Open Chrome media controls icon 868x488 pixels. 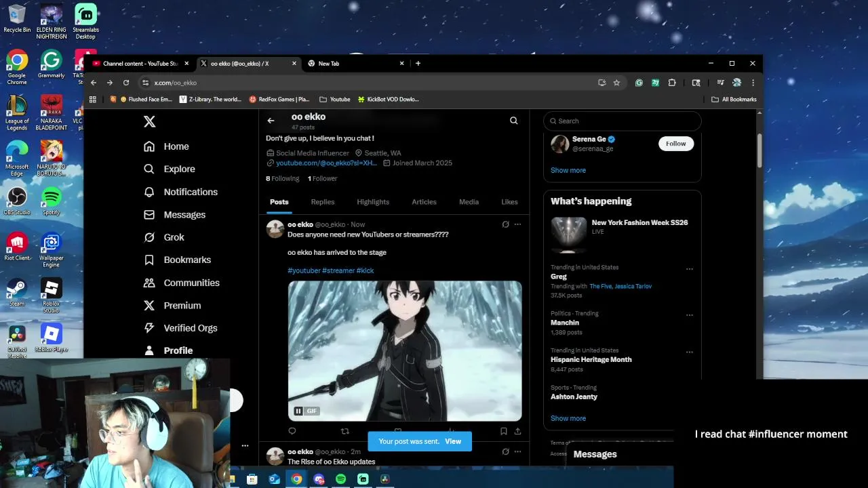[720, 83]
